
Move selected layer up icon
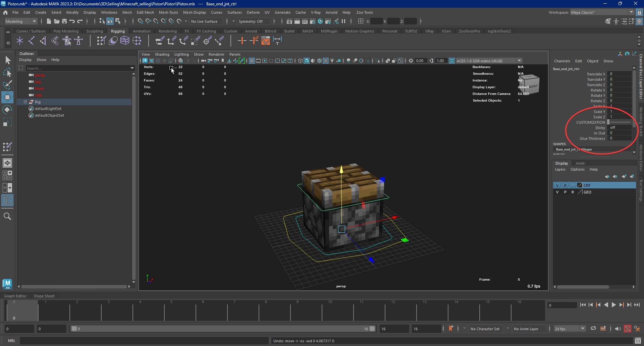[x=607, y=176]
